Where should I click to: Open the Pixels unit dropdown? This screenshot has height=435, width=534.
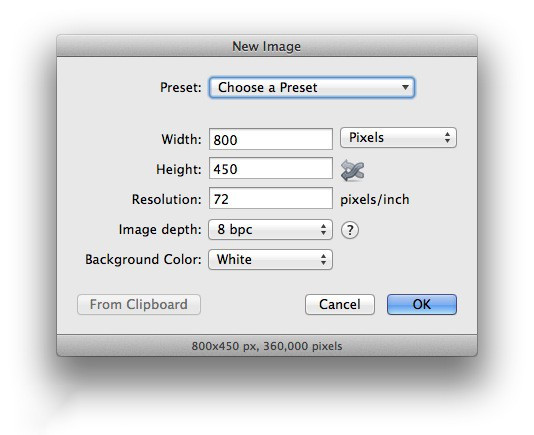point(398,138)
